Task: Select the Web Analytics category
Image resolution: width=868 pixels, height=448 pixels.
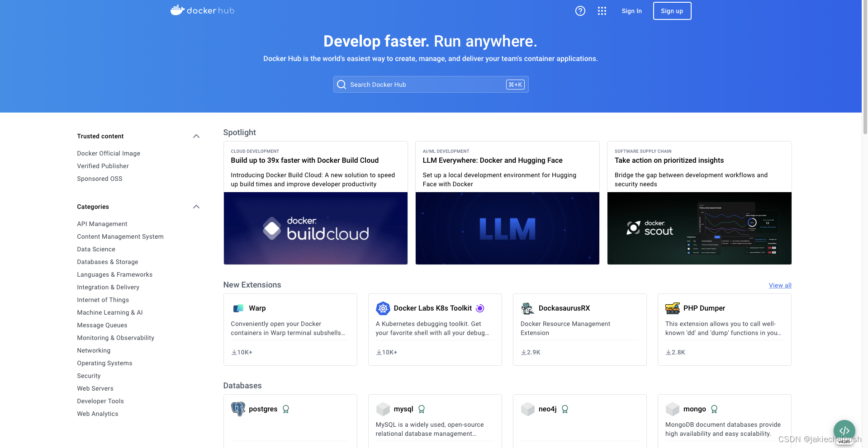Action: pos(98,414)
